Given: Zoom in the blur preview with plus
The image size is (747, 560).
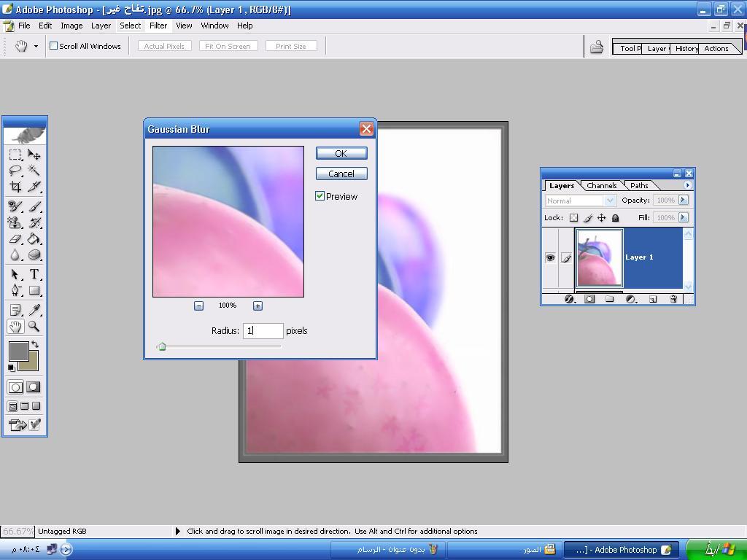Looking at the screenshot, I should point(258,306).
